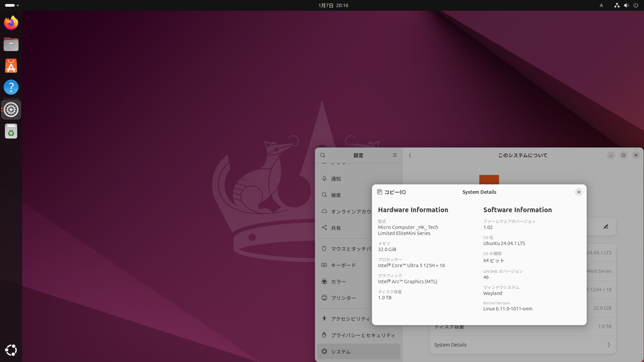
Task: Open the Files app in dock
Action: click(11, 44)
